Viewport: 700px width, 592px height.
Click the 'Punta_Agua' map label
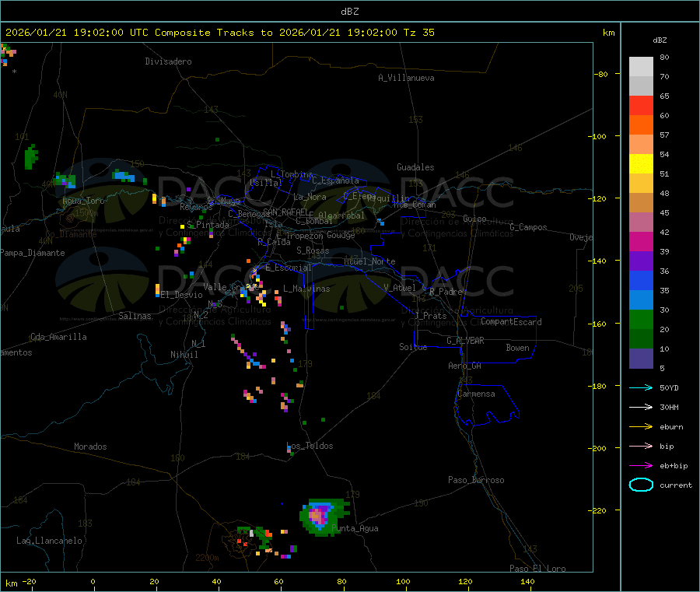355,528
